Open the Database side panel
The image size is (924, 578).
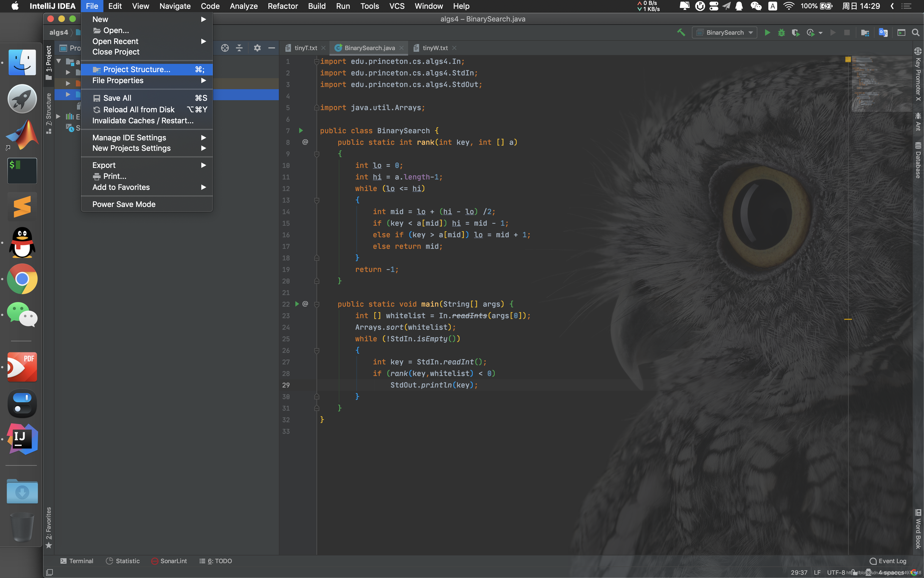point(918,160)
